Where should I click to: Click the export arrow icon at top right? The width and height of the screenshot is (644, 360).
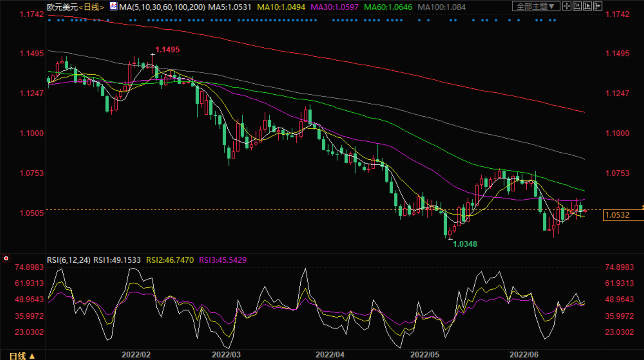pos(598,6)
